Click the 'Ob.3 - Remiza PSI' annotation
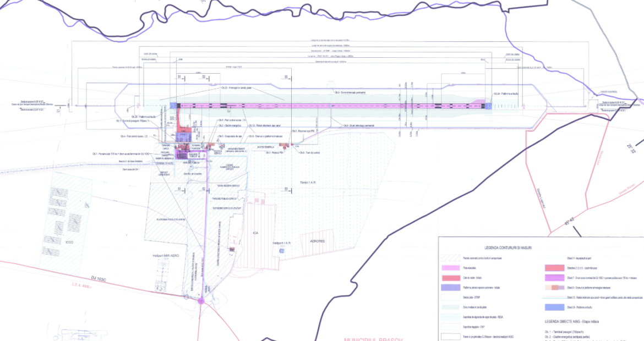 (x=274, y=153)
